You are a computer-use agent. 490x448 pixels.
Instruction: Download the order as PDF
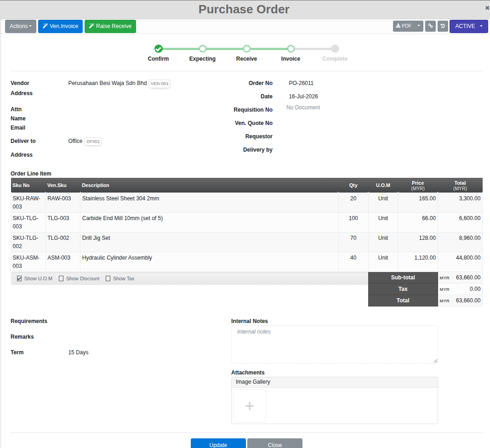pyautogui.click(x=404, y=26)
